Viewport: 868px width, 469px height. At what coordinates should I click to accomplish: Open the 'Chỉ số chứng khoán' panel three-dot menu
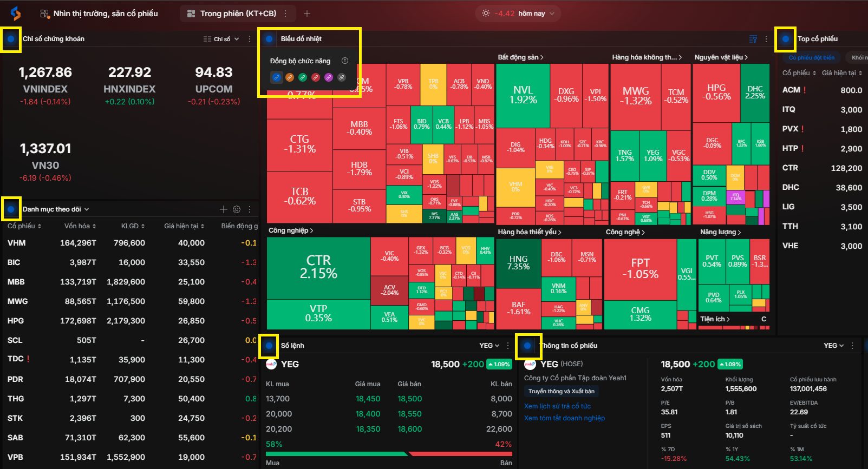coord(250,39)
